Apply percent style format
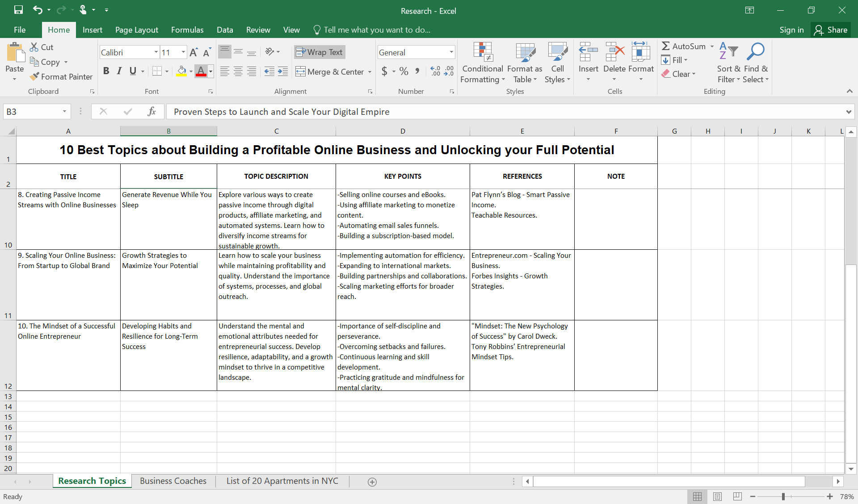This screenshot has width=858, height=504. (404, 71)
